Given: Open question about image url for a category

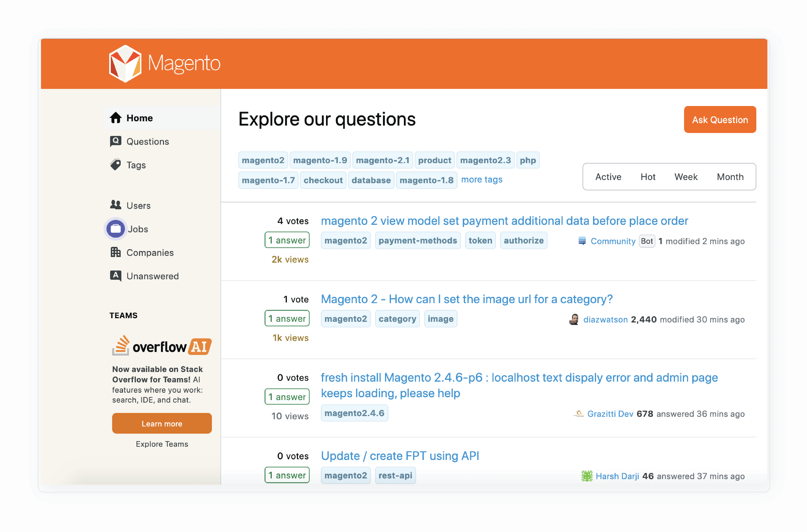Looking at the screenshot, I should 467,299.
